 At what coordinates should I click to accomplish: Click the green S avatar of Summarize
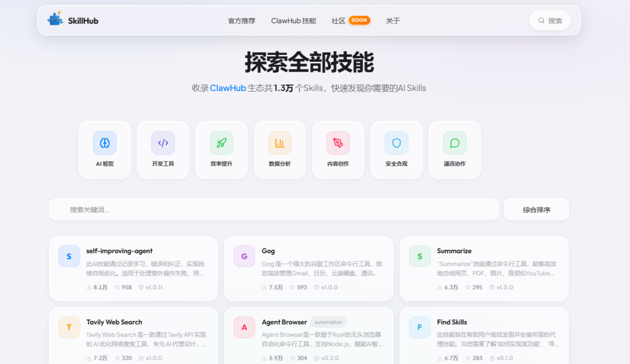point(419,256)
